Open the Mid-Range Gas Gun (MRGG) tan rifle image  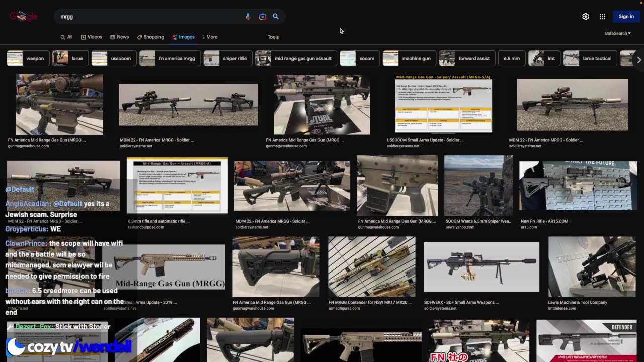coord(164,267)
